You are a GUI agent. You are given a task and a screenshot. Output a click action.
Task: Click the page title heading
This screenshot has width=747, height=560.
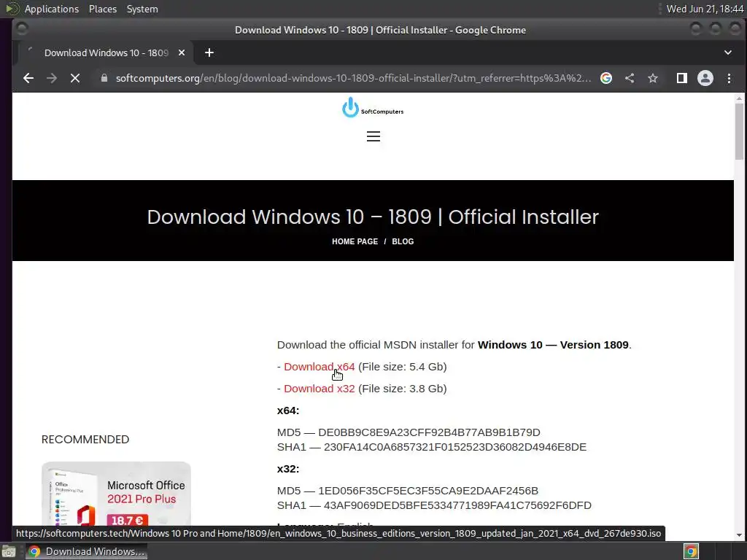point(373,217)
